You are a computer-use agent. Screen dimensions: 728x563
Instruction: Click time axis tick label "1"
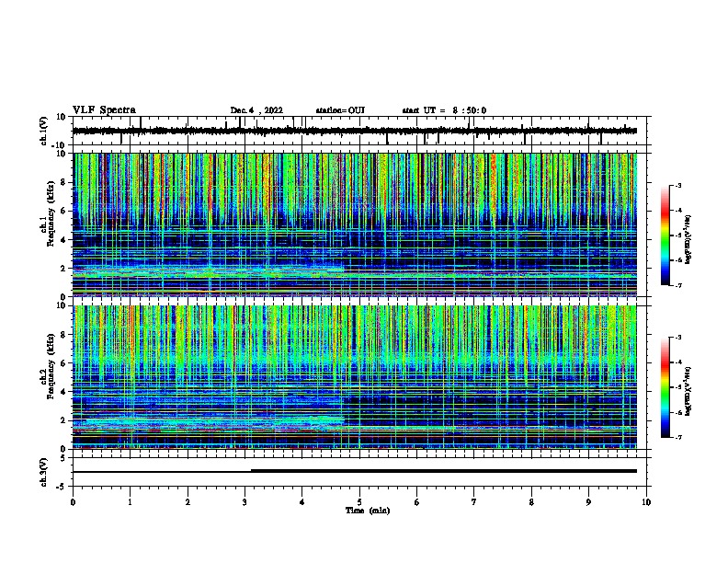click(130, 502)
